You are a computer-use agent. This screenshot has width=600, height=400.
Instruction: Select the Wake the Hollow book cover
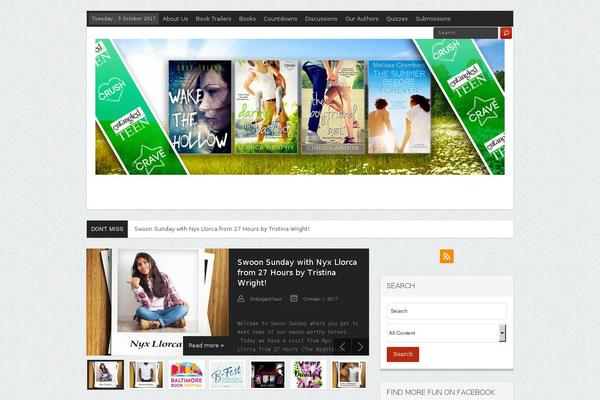(200, 107)
